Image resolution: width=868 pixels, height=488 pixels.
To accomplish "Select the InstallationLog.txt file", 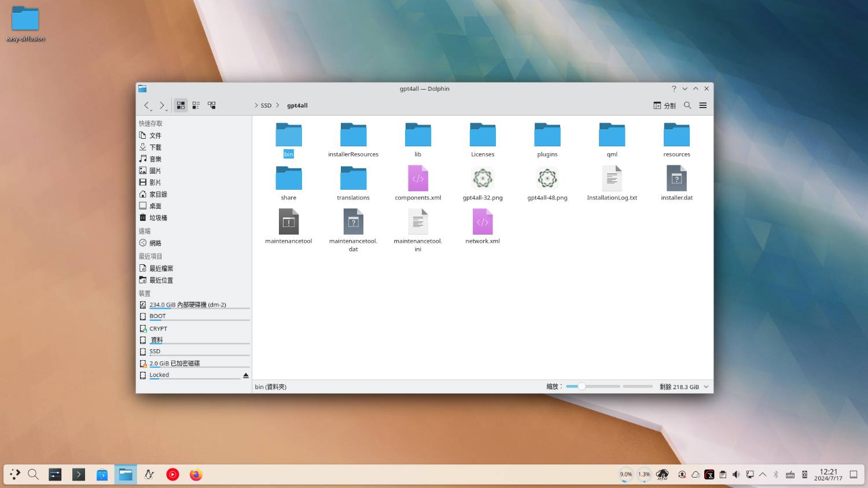I will pyautogui.click(x=612, y=183).
